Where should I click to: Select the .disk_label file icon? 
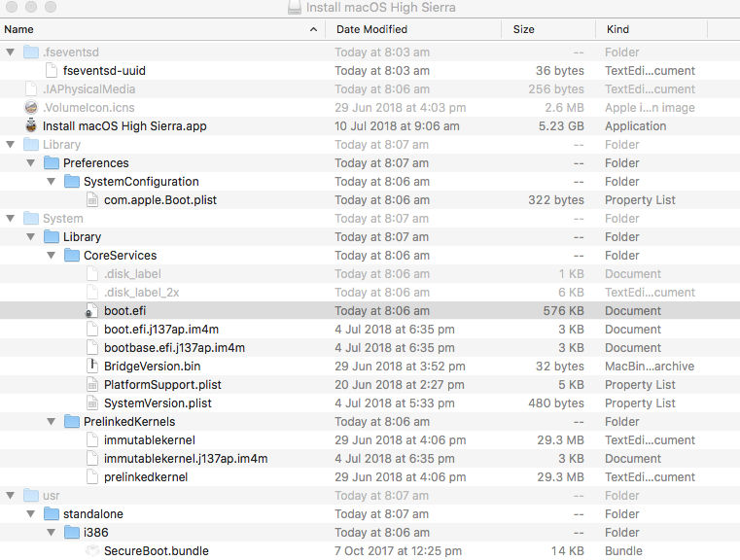coord(92,273)
